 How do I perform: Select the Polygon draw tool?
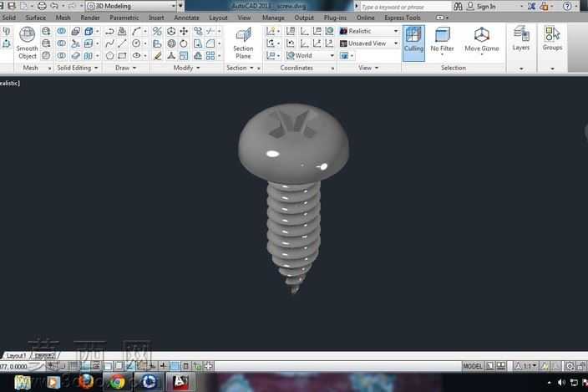(x=109, y=56)
